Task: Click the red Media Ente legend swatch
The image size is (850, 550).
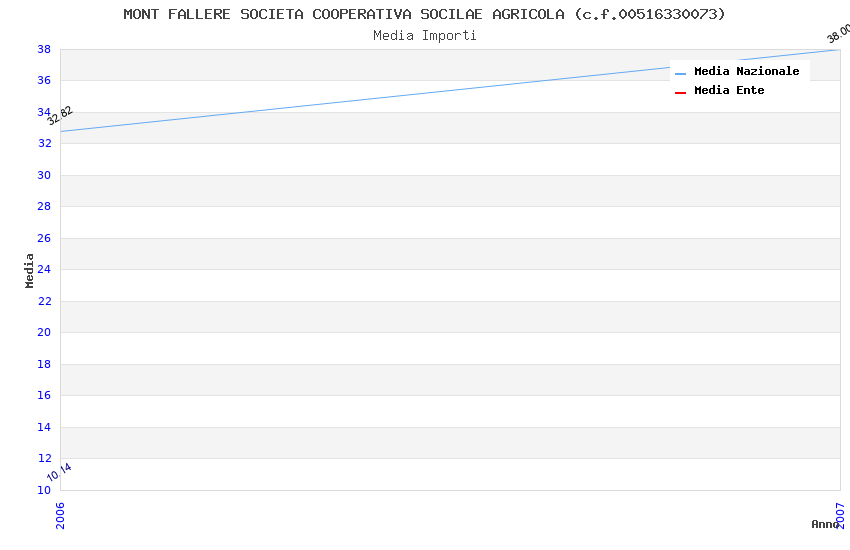Action: (681, 92)
